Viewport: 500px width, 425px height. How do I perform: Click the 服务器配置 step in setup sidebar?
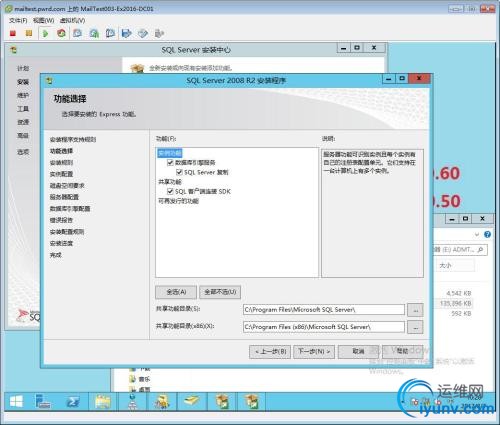[x=64, y=197]
